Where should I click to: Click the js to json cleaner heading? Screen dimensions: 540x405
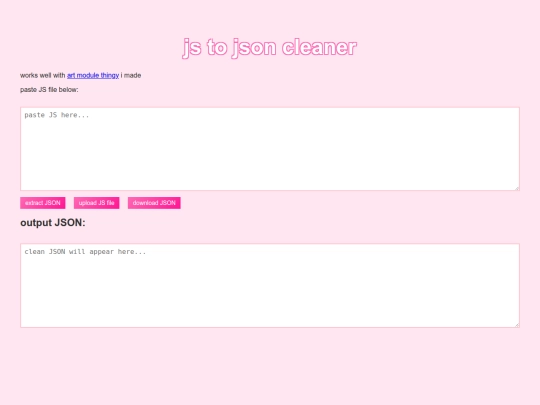270,48
